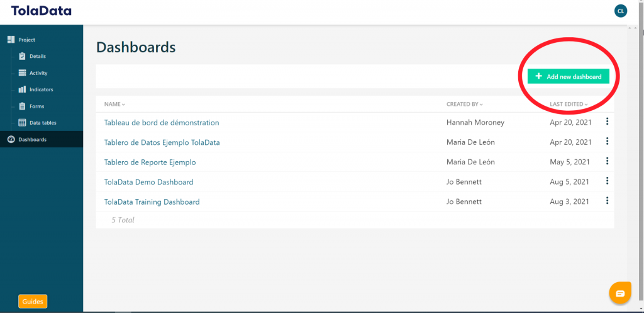This screenshot has height=313, width=644.
Task: Open the Guides button
Action: 33,302
